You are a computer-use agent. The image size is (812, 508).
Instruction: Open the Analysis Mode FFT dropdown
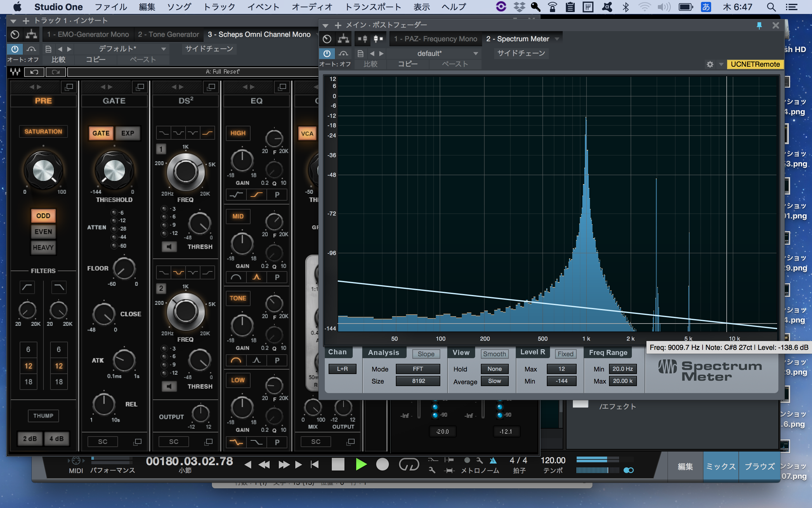coord(418,369)
